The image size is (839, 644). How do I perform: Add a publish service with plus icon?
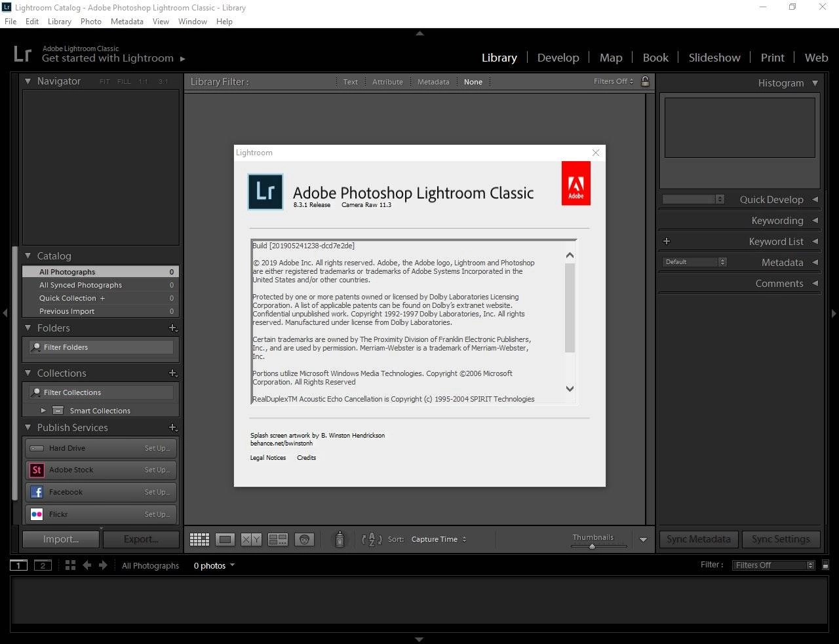[x=173, y=427]
